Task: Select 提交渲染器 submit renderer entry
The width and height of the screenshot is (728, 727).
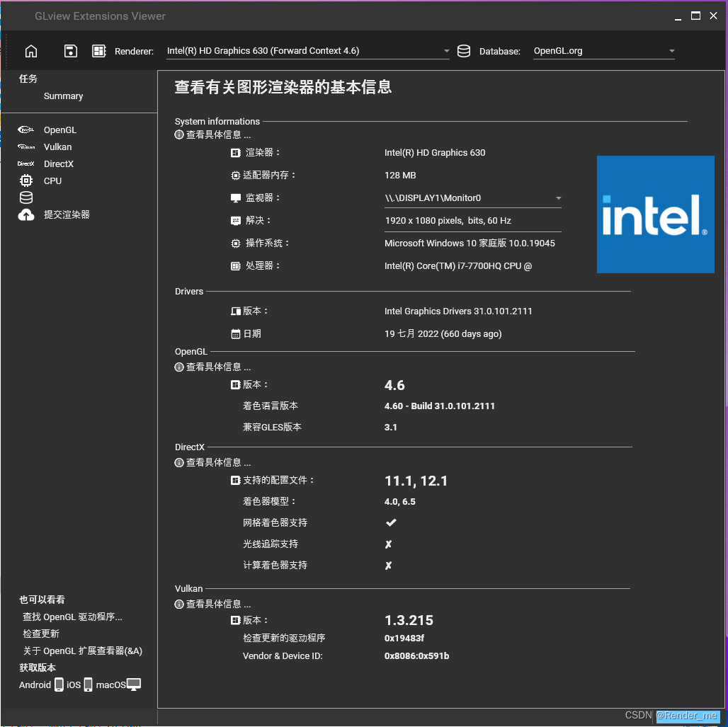Action: click(x=67, y=215)
